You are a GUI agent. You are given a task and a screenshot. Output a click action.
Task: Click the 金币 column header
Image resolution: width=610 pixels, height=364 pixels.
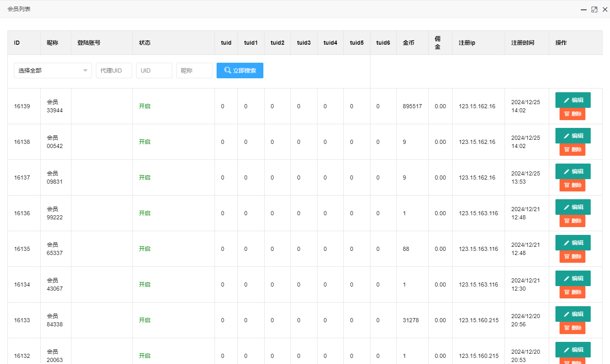point(408,43)
